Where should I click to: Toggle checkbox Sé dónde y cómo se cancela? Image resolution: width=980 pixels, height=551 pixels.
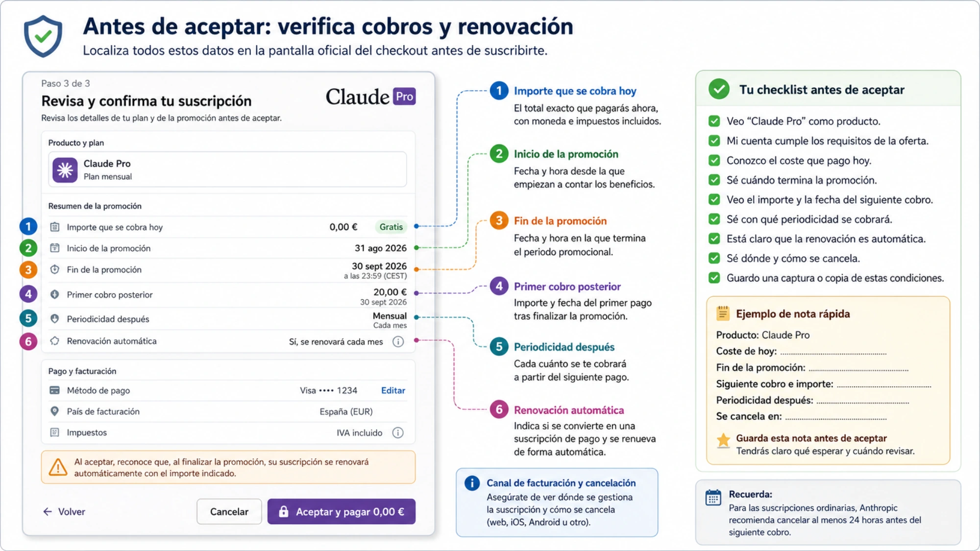click(714, 258)
